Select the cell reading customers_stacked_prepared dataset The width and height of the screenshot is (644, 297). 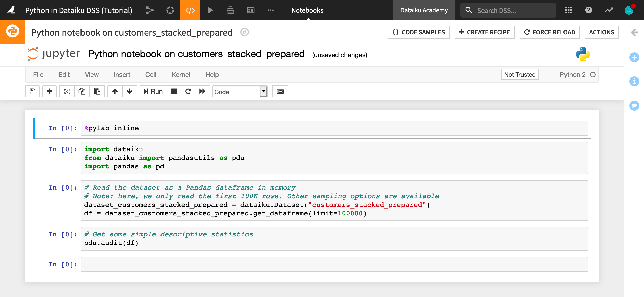point(334,201)
